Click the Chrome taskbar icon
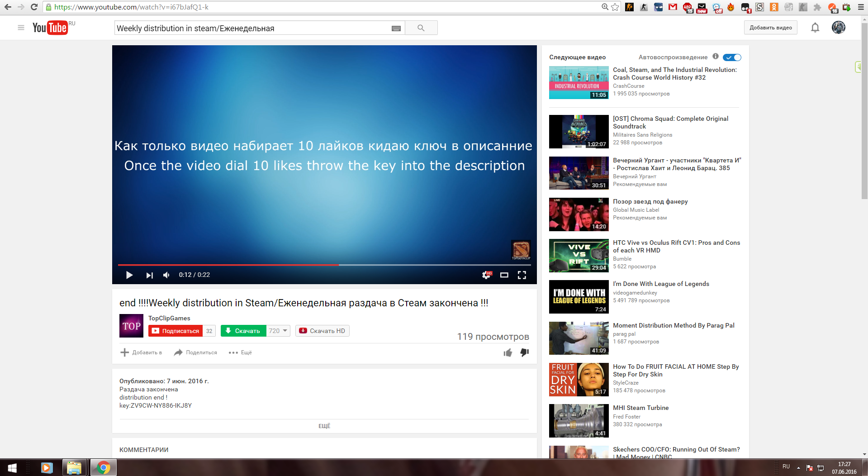Image resolution: width=868 pixels, height=476 pixels. [104, 468]
